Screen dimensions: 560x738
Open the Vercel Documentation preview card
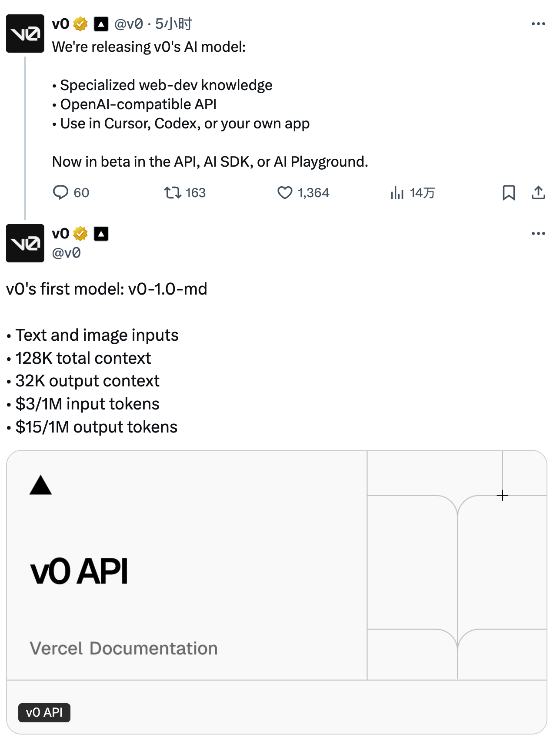pos(278,566)
